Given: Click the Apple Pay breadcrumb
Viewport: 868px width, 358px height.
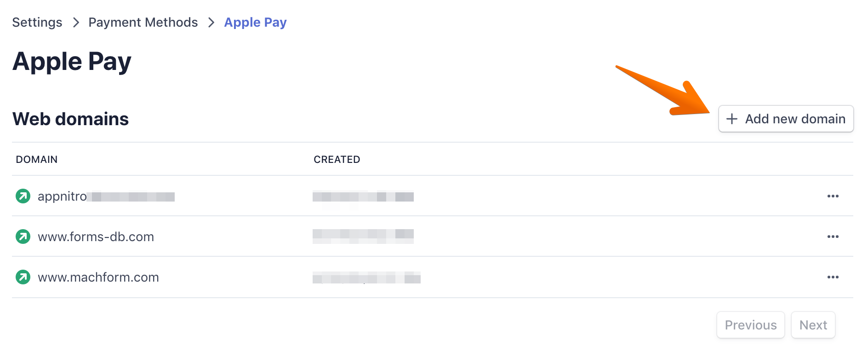Looking at the screenshot, I should pos(255,22).
